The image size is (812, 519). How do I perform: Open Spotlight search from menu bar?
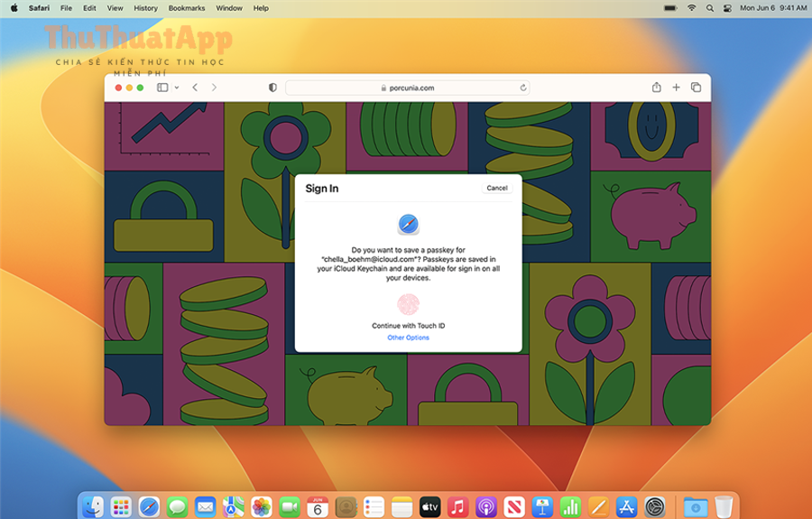tap(710, 8)
